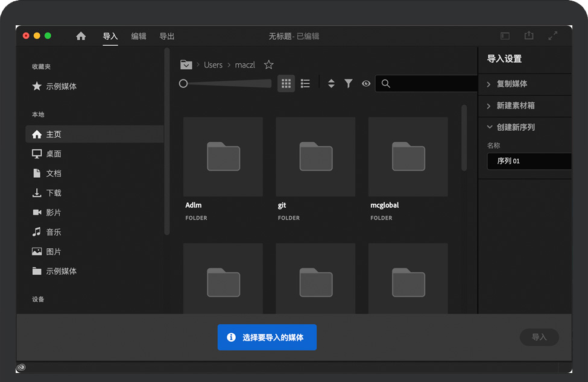Image resolution: width=588 pixels, height=382 pixels.
Task: Switch to list view
Action: pos(305,84)
